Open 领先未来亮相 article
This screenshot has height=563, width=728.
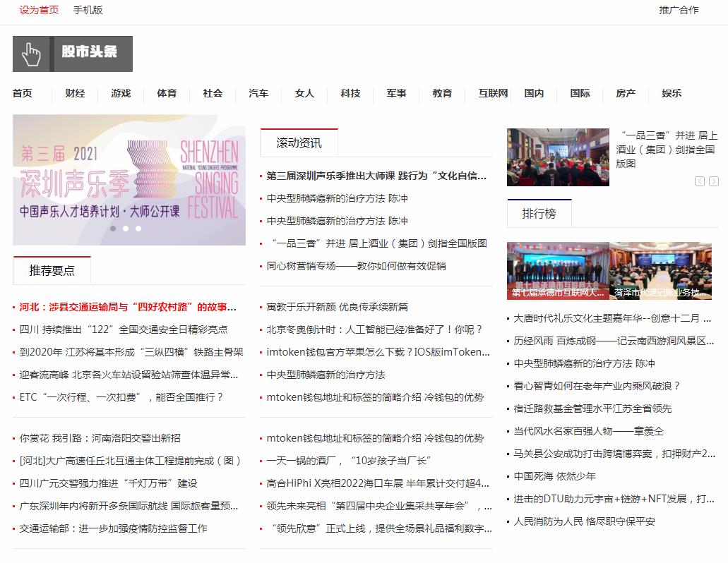(379, 505)
